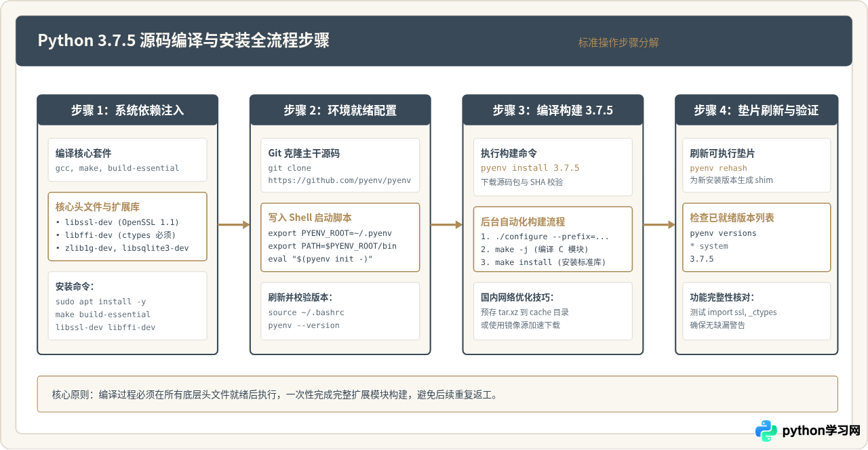
Task: Click the line eval "$(pyenv init -)"
Action: coord(321,259)
